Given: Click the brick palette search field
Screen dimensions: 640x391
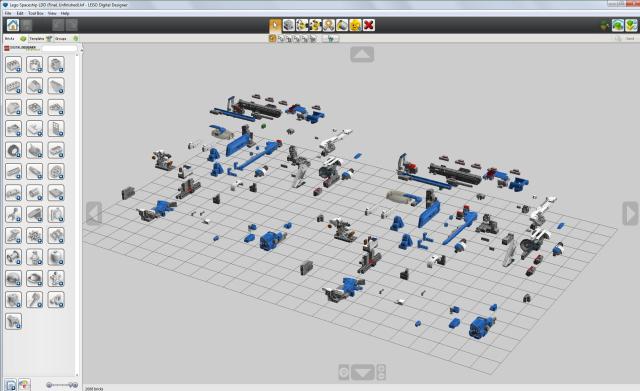Looking at the screenshot, I should tap(60, 48).
